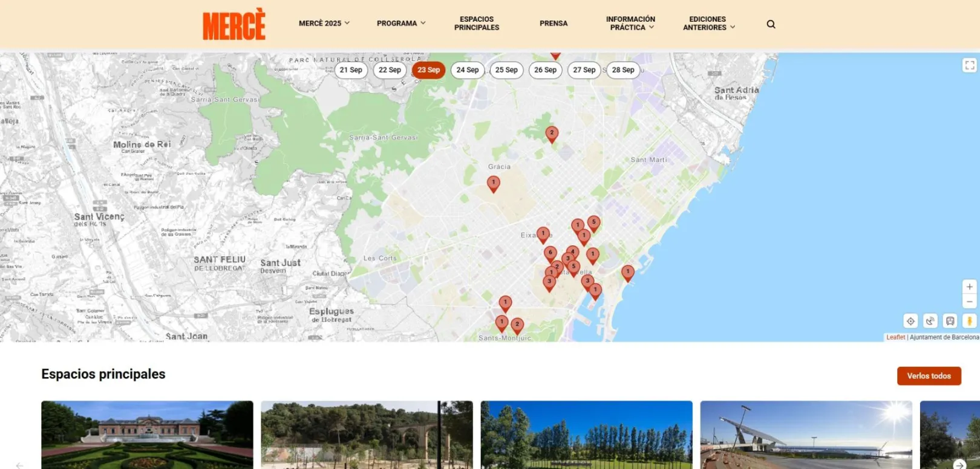The image size is (980, 469).
Task: Switch map filter to 24 Sep
Action: click(x=467, y=70)
